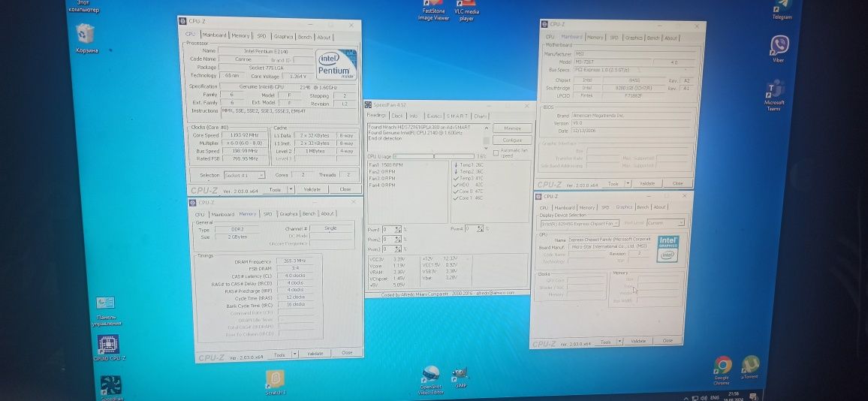
Task: Click the Core Speed value 1193.92 MHz
Action: click(x=246, y=135)
